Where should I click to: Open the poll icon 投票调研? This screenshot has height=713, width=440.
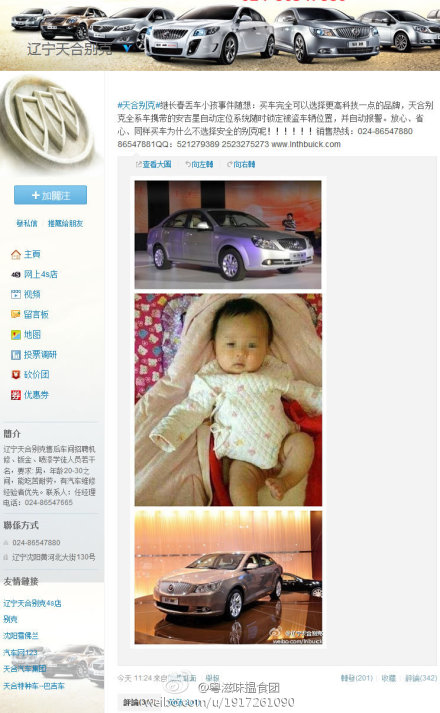[x=16, y=355]
